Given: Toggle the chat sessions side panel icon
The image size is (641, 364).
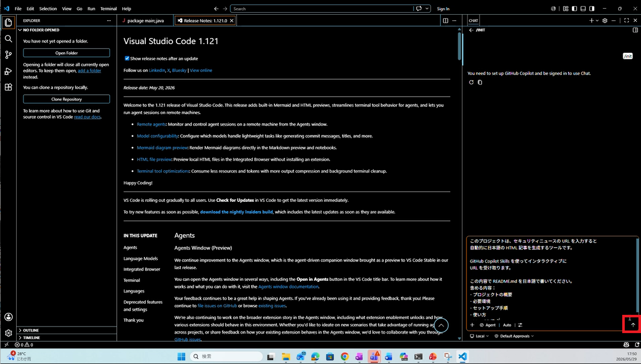Looking at the screenshot, I should pyautogui.click(x=635, y=30).
